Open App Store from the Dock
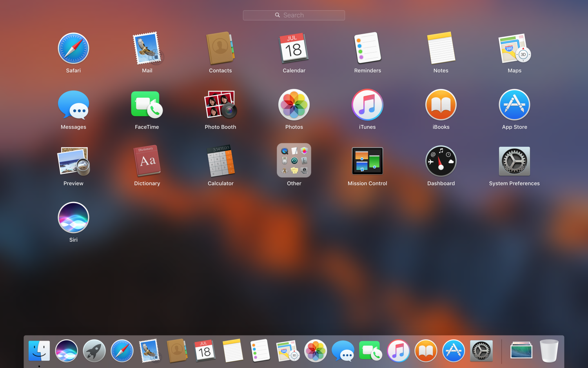Viewport: 588px width, 368px height. click(x=454, y=351)
